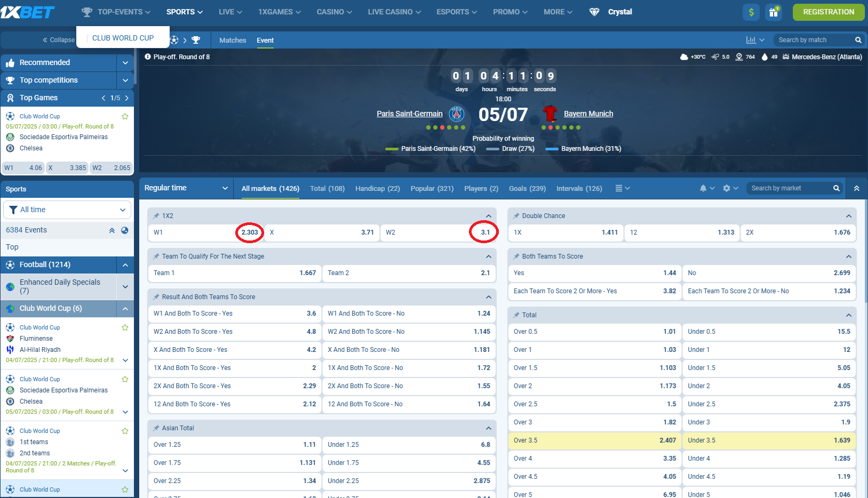Click the trophy icon in breadcrumb
868x498 pixels.
[196, 40]
